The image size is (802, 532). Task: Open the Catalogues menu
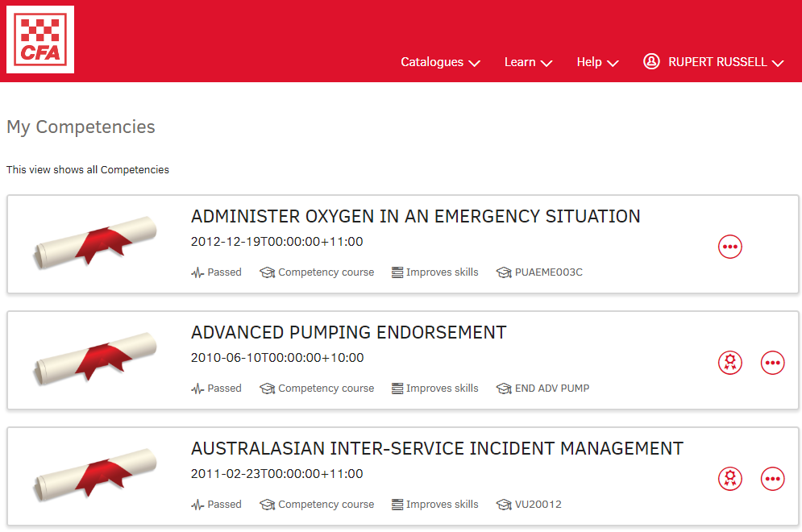click(x=440, y=62)
